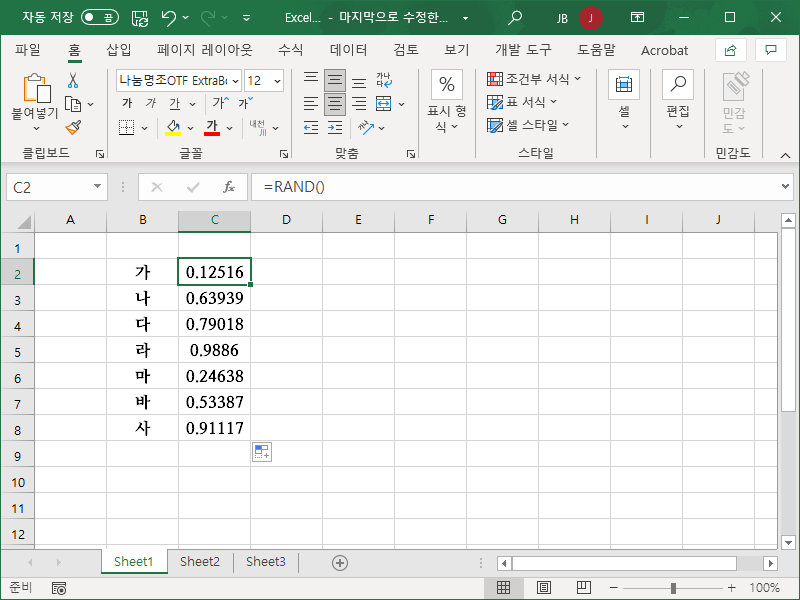The width and height of the screenshot is (800, 600).
Task: Open the 파일 menu tab
Action: coord(28,50)
